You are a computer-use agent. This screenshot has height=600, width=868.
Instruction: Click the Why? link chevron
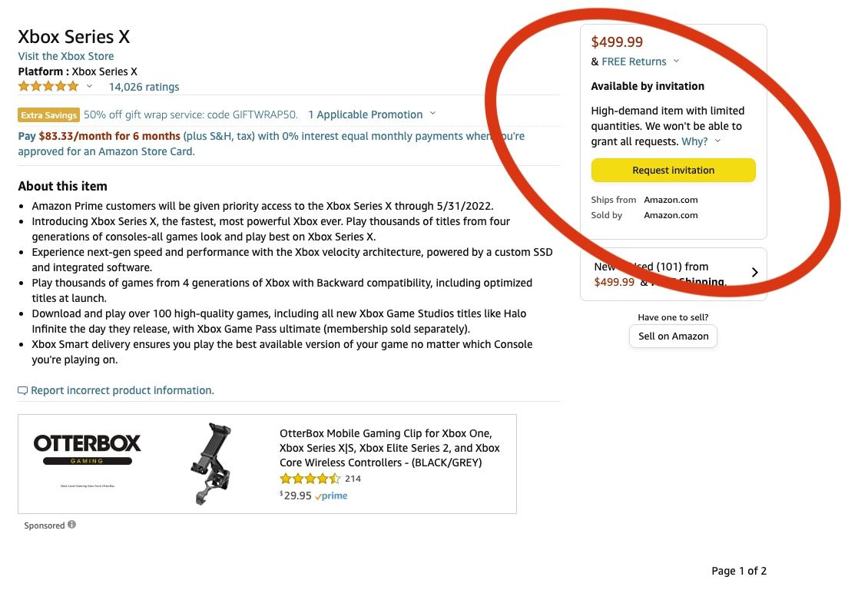[x=717, y=141]
